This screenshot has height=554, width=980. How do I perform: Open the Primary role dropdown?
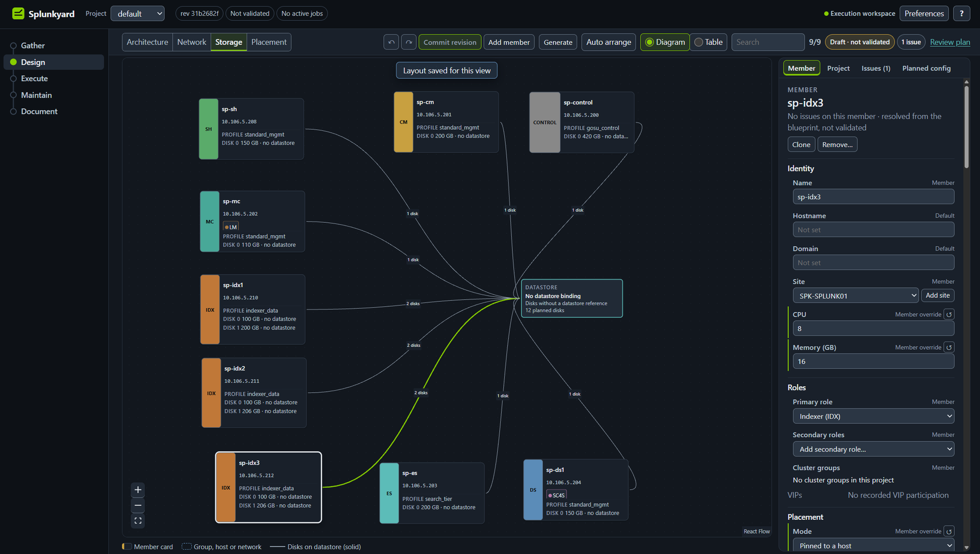click(x=873, y=416)
